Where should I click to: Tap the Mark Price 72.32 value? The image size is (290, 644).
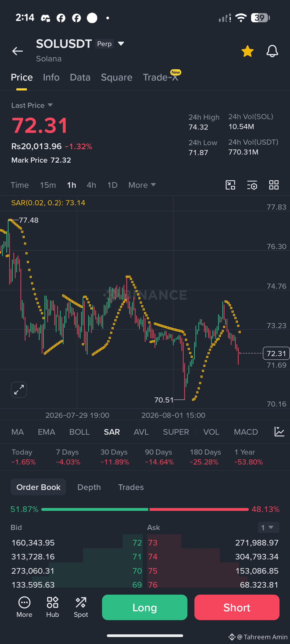[x=41, y=160]
